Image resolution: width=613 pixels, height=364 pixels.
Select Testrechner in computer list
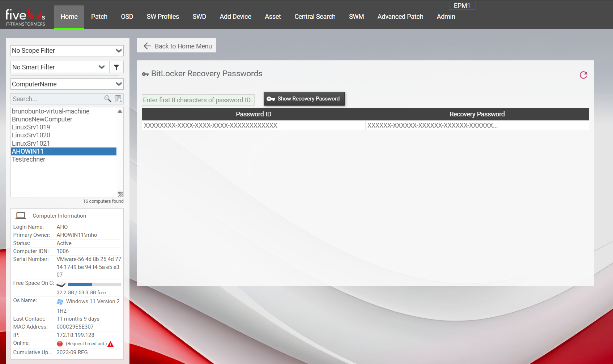point(64,159)
